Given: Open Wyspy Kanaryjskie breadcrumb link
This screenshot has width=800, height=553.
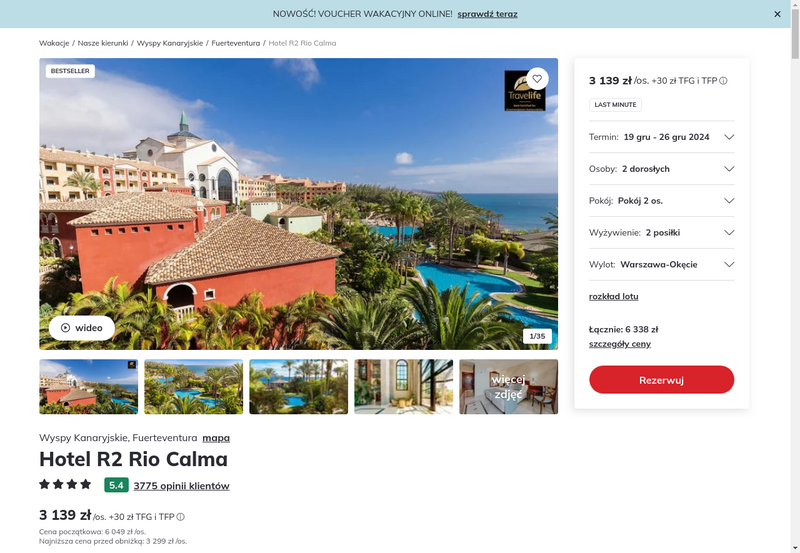Looking at the screenshot, I should click(x=170, y=43).
